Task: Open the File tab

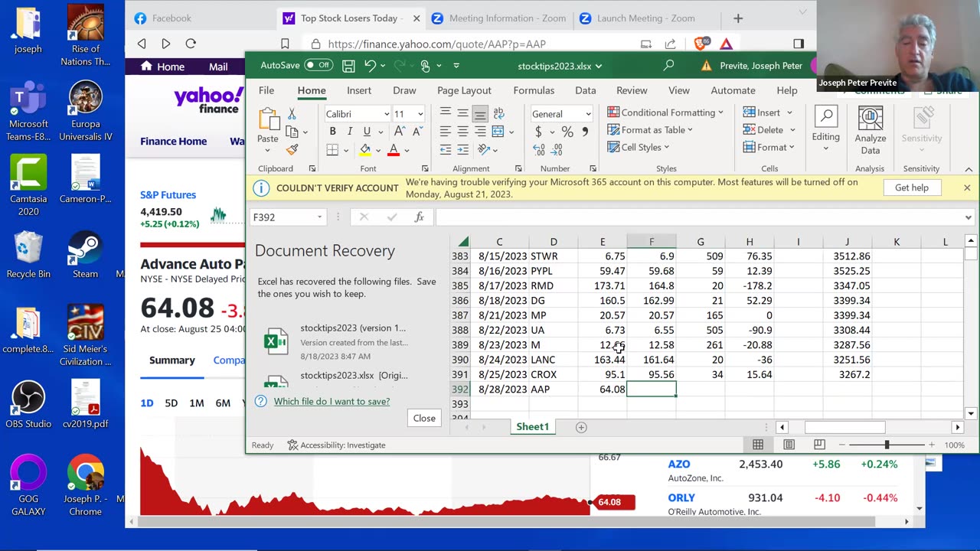Action: [x=266, y=90]
